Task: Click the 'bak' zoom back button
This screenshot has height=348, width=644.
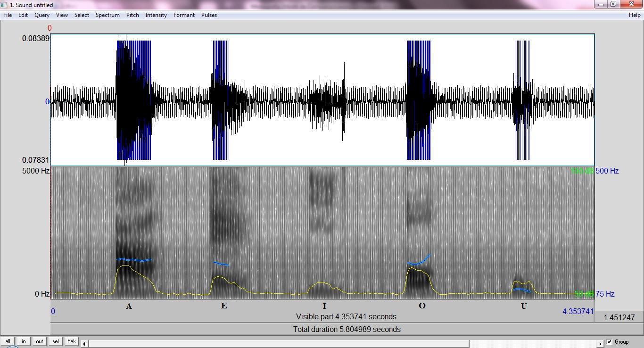Action: pos(72,341)
